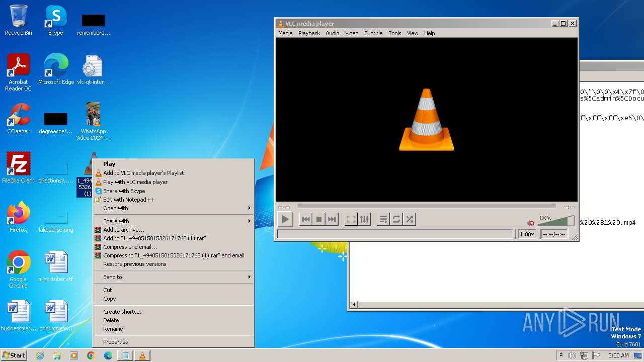Viewport: 644px width, 362px height.
Task: Expand the Share with submenu
Action: (174, 221)
